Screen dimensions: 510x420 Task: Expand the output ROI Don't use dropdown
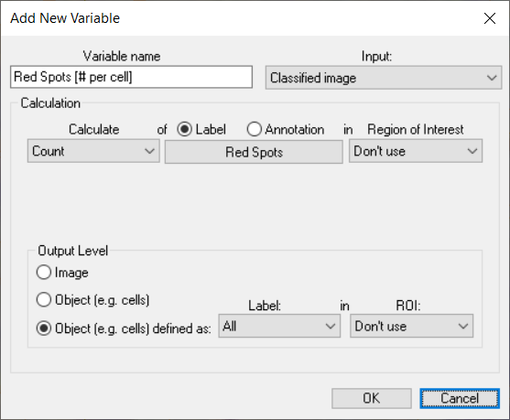point(411,326)
